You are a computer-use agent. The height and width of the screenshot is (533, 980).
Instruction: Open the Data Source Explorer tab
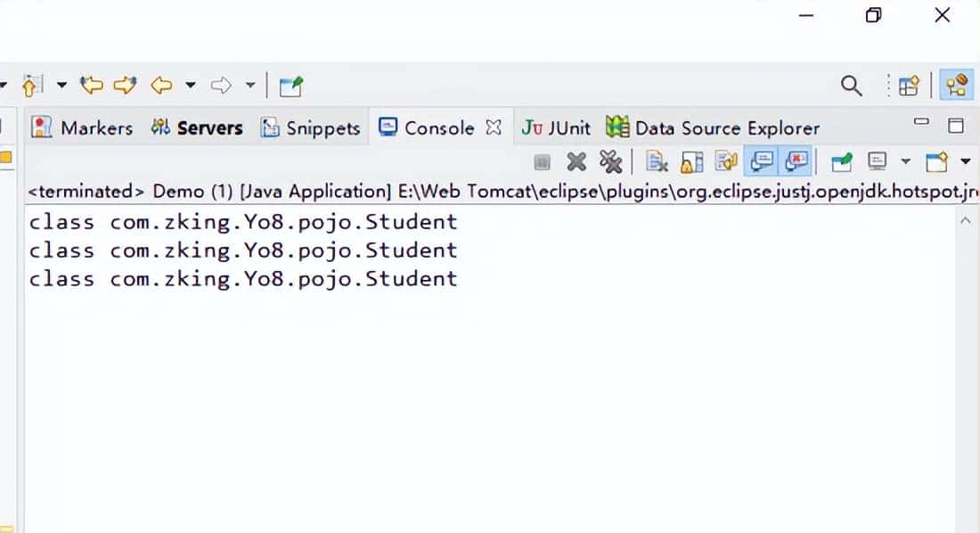point(713,127)
